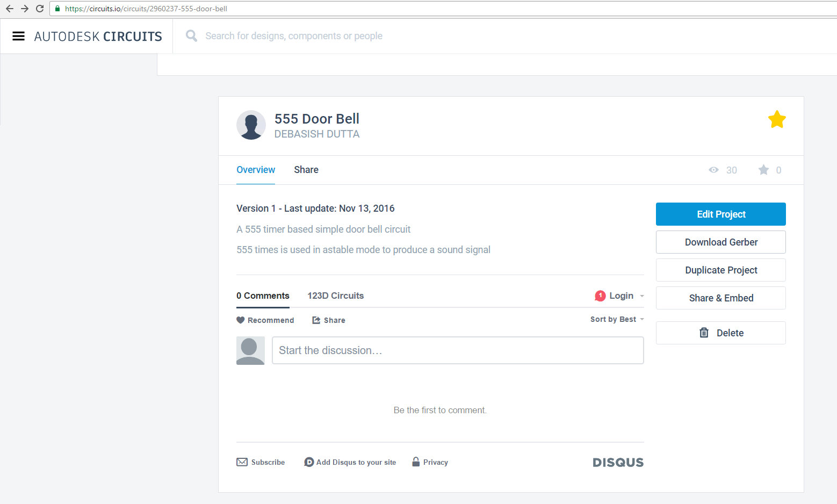Click the Disqus Share arrow icon
This screenshot has height=504, width=837.
coord(316,320)
